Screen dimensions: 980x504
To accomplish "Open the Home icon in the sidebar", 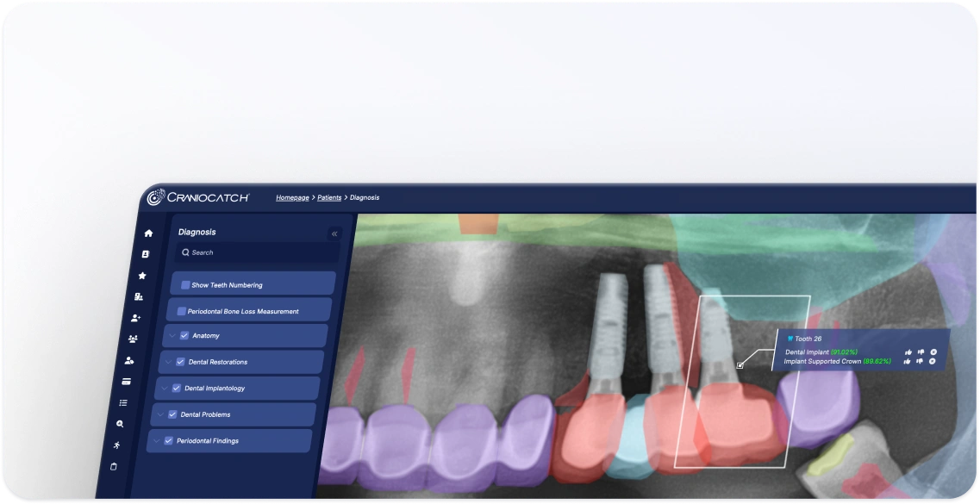I will [148, 233].
